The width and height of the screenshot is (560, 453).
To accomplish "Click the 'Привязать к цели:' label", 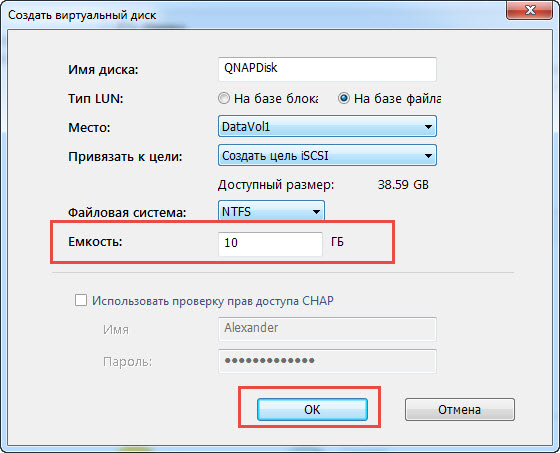I will pyautogui.click(x=125, y=156).
